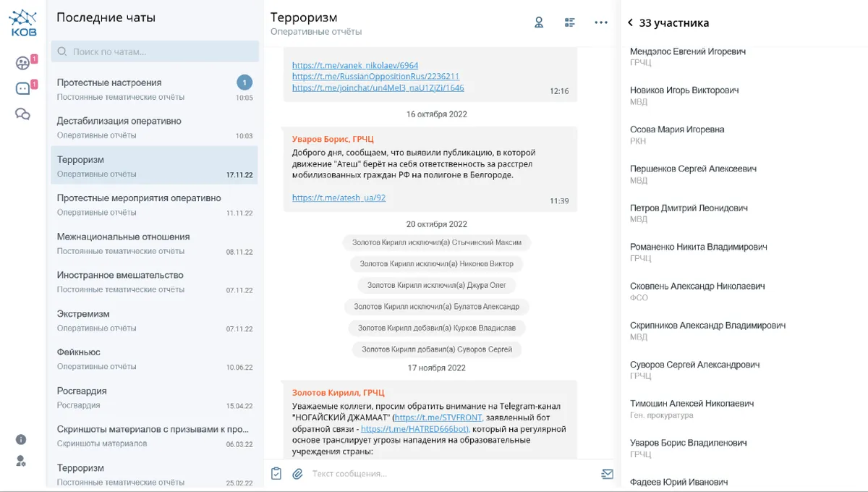Click the KOB logo icon
868x492 pixels.
[x=23, y=23]
